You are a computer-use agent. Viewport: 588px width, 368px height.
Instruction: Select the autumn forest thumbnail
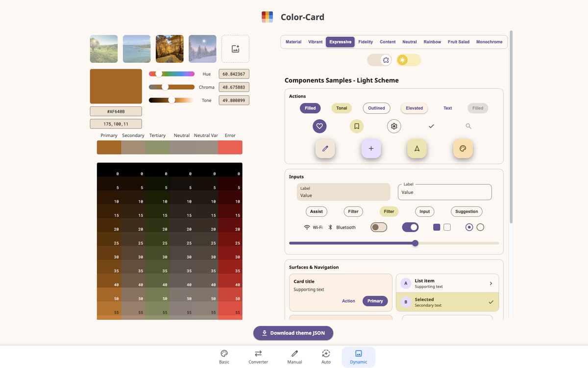pyautogui.click(x=170, y=49)
